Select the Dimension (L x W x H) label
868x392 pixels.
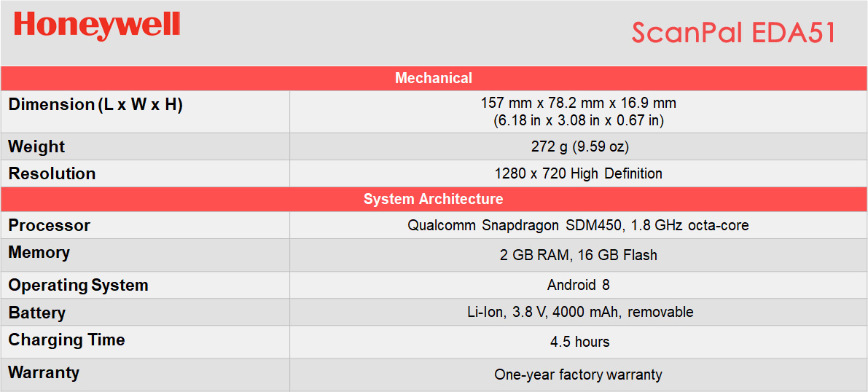95,105
